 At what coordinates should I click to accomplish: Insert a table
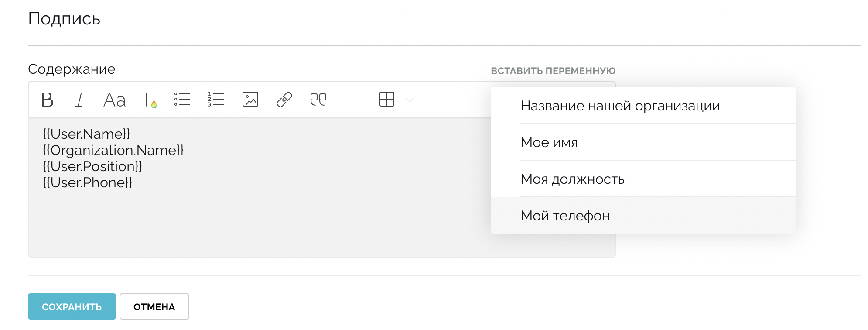(387, 100)
